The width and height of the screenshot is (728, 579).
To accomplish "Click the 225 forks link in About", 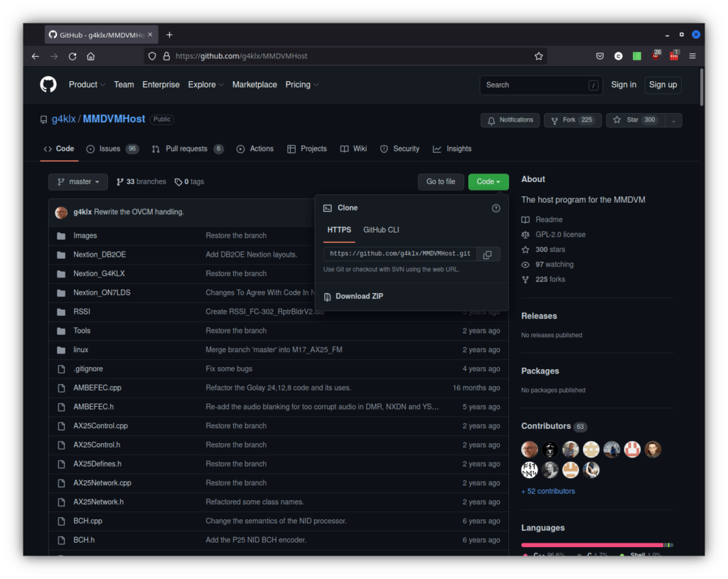I will 544,280.
